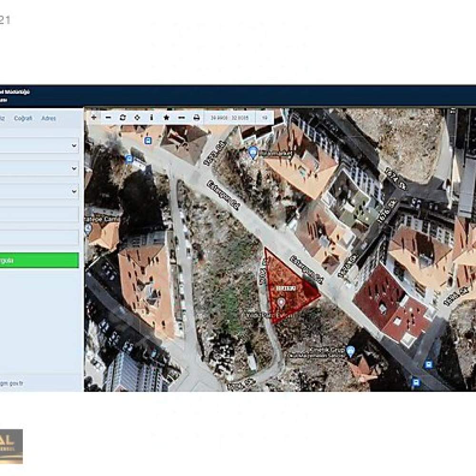The image size is (476, 476).
Task: Click the blue place pin under toolbar
Action: coord(253,152)
